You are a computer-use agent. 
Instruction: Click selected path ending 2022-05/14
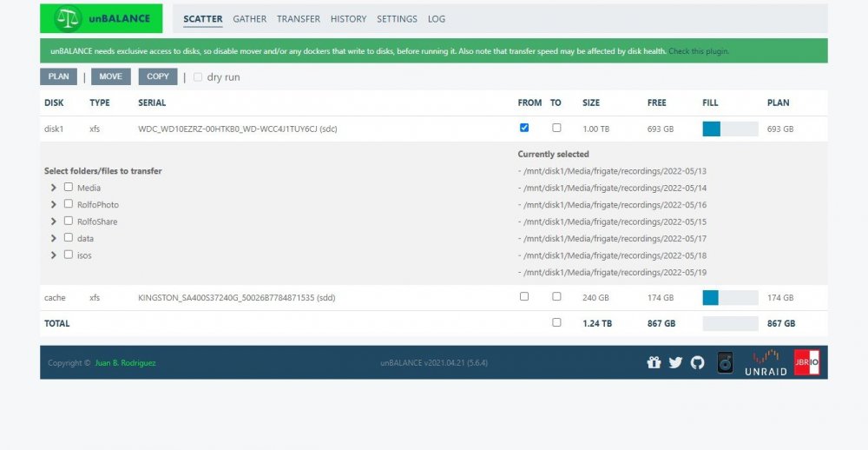click(x=612, y=188)
